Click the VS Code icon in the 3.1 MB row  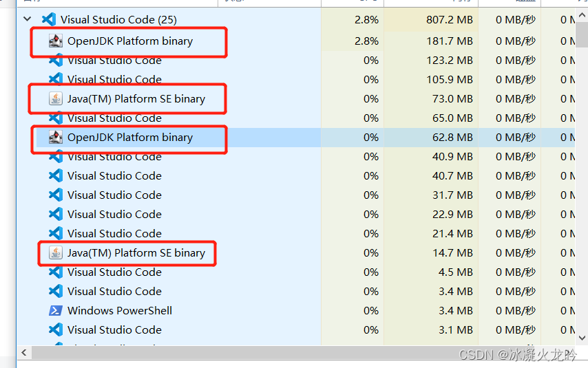[x=56, y=329]
